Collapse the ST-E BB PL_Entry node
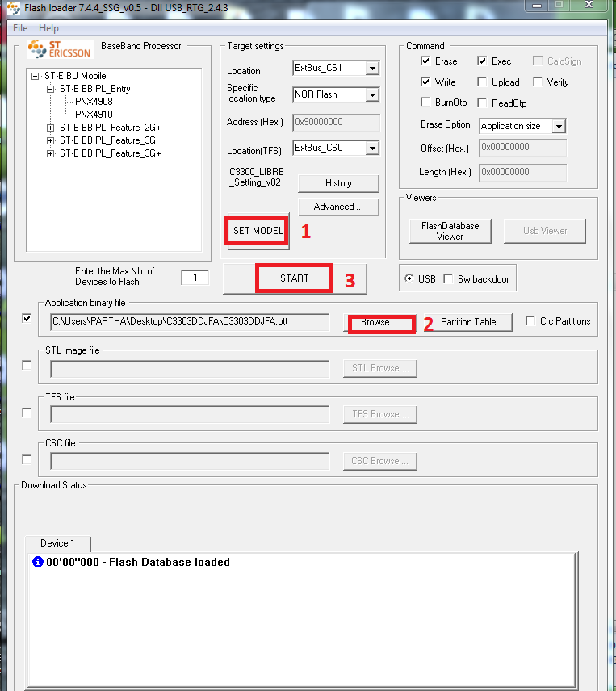 point(51,89)
